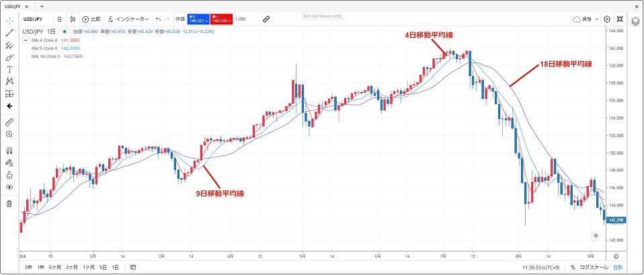Open the 保存 save dropdown
This screenshot has width=644, height=275.
[585, 19]
